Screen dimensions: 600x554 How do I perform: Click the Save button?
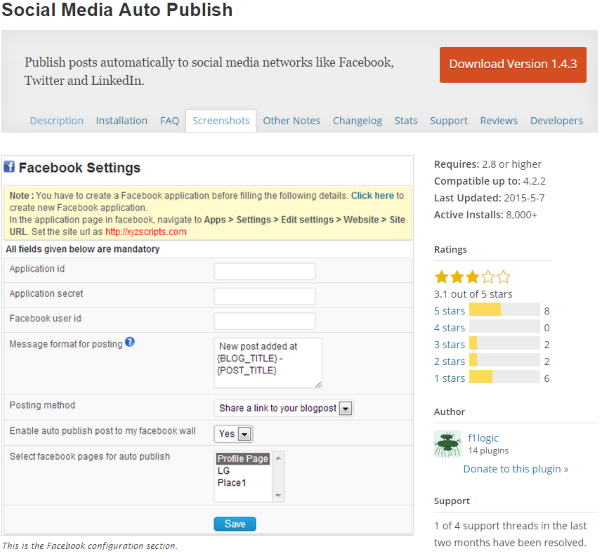(235, 524)
